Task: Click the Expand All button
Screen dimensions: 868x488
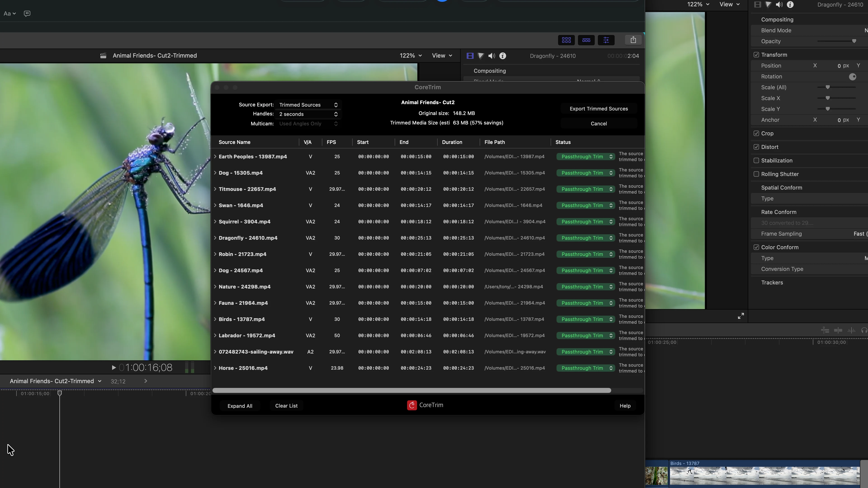Action: (240, 406)
